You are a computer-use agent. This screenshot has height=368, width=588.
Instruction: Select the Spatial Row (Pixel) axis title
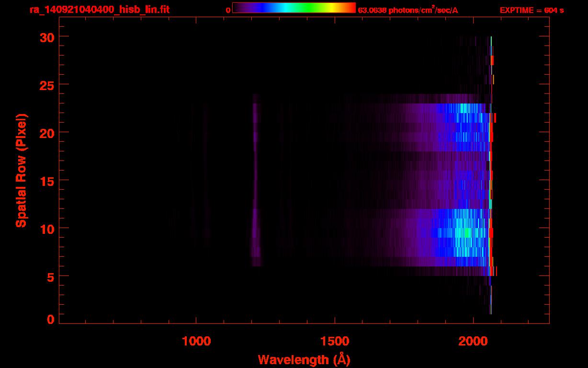[21, 171]
